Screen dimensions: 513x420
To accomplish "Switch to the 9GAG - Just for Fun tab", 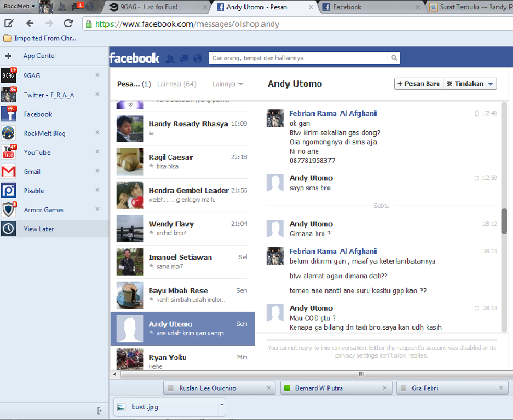I will coord(155,7).
